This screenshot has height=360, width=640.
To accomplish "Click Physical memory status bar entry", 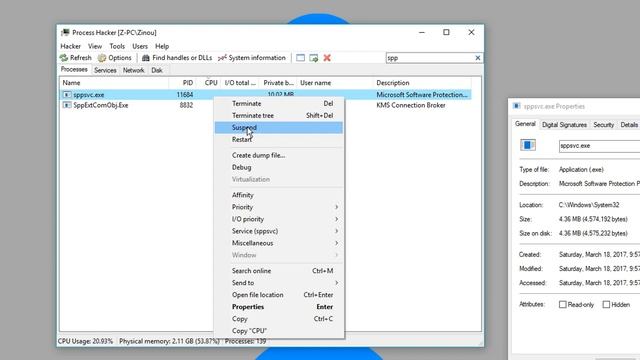I will tap(169, 341).
